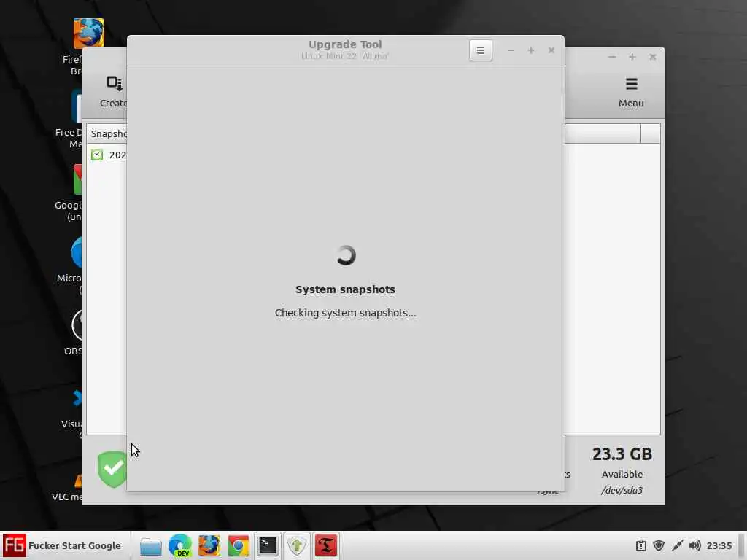Minimize the Upgrade Tool window

point(510,50)
